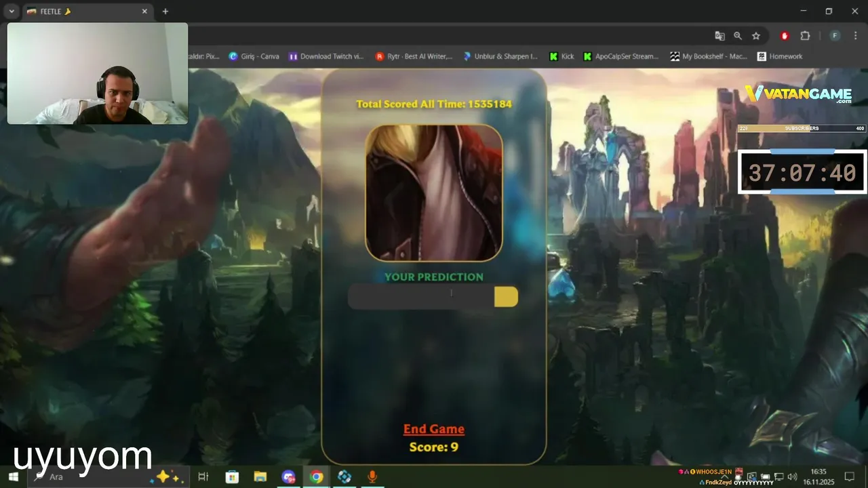This screenshot has height=488, width=868.
Task: Open the Chrome profile avatar F
Action: pos(835,36)
